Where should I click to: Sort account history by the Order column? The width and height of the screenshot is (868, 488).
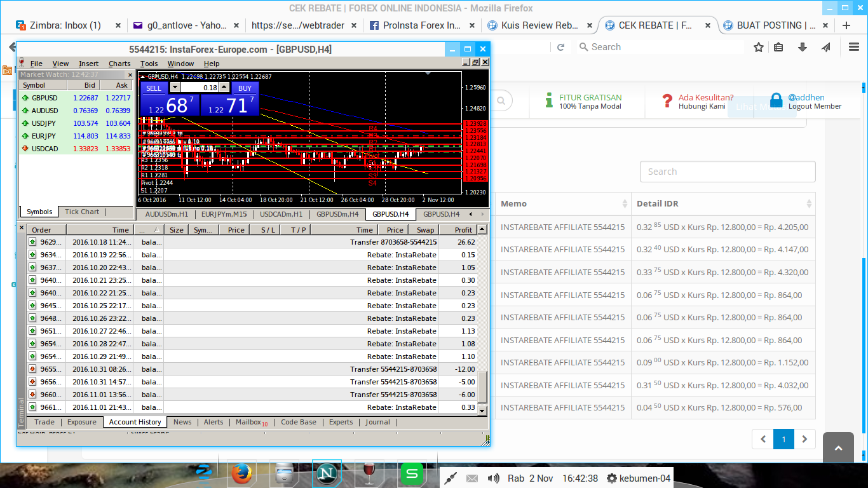tap(46, 230)
